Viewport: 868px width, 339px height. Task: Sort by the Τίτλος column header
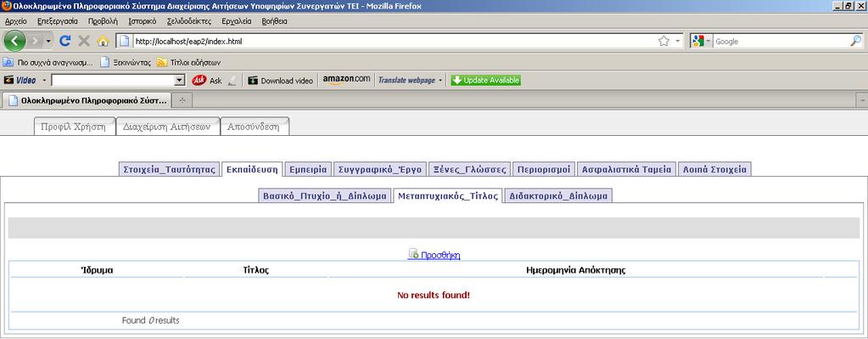coord(255,270)
